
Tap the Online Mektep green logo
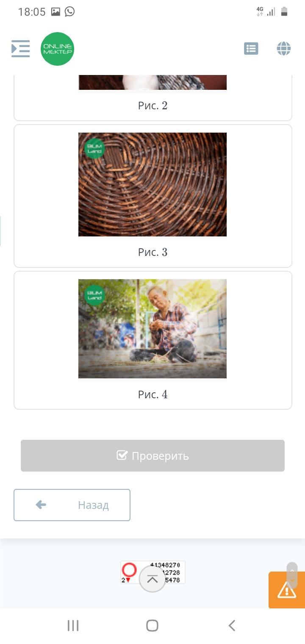point(58,49)
